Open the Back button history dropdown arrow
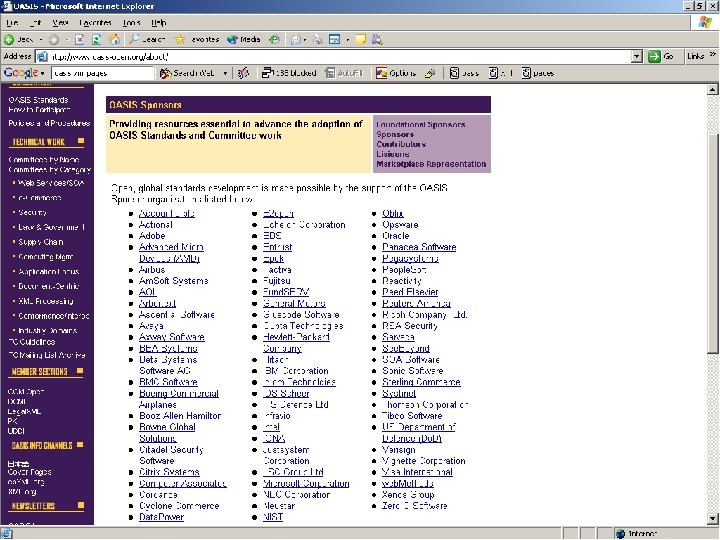 point(41,39)
